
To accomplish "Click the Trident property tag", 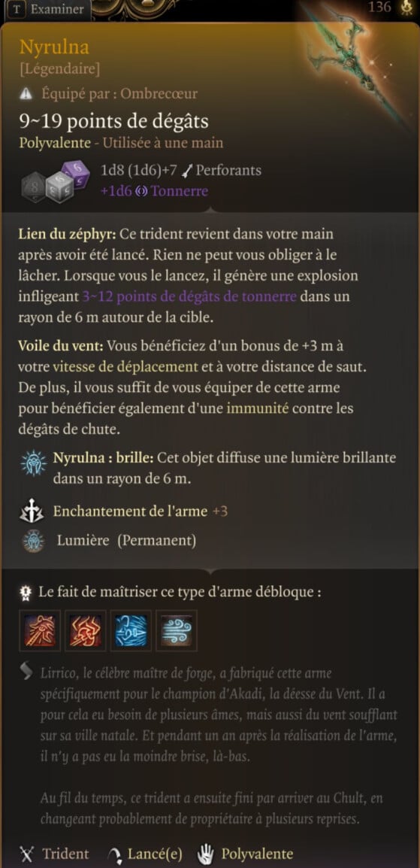I will (x=54, y=854).
